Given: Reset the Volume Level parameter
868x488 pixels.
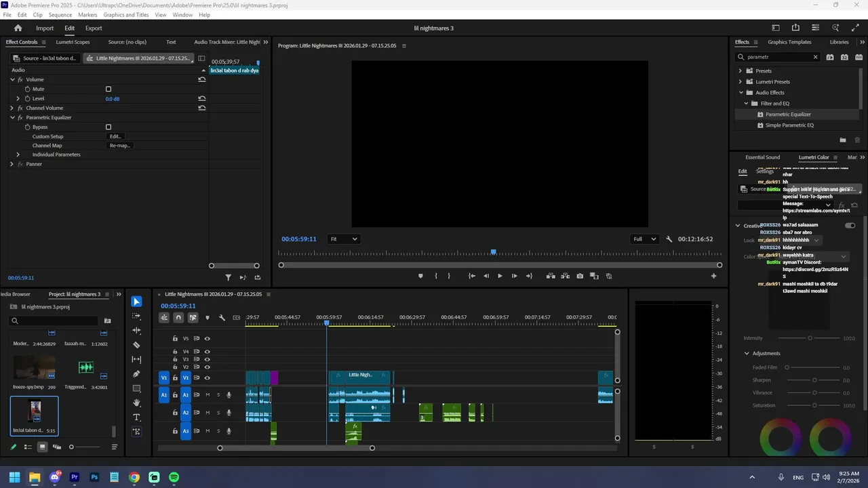Looking at the screenshot, I should coord(201,98).
